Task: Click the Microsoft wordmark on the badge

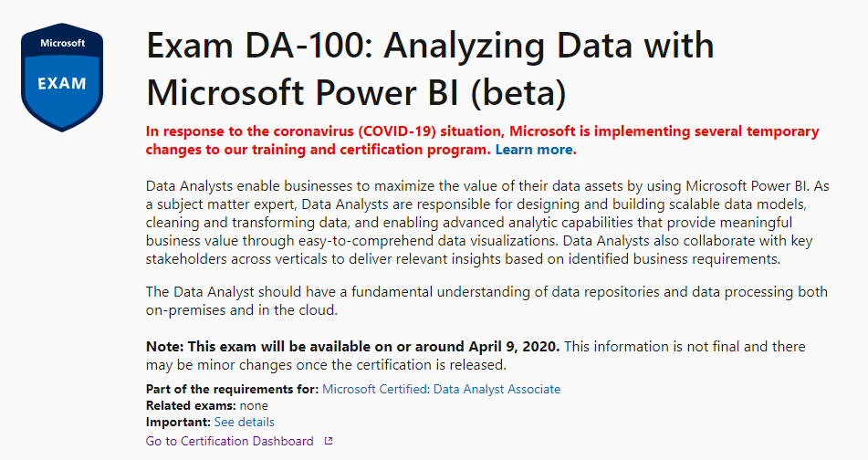Action: pyautogui.click(x=63, y=43)
